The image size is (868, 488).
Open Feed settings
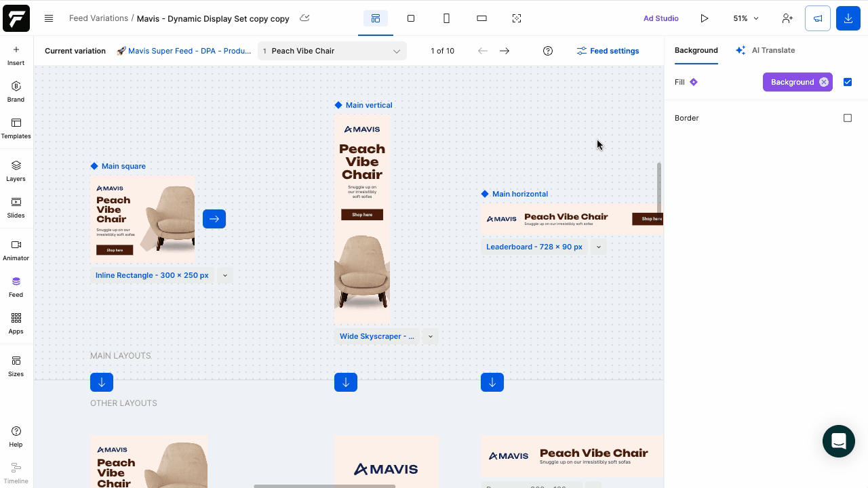point(608,51)
